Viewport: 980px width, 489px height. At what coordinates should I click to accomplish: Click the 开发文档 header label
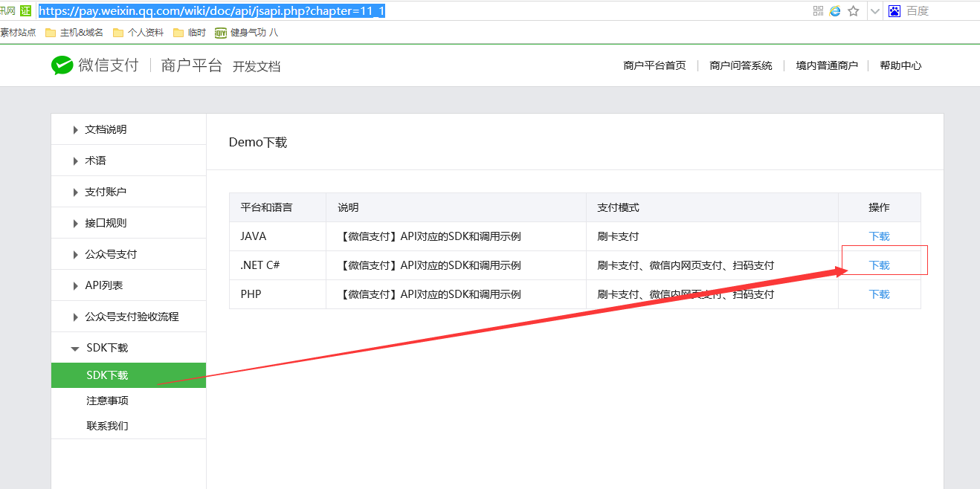(257, 66)
